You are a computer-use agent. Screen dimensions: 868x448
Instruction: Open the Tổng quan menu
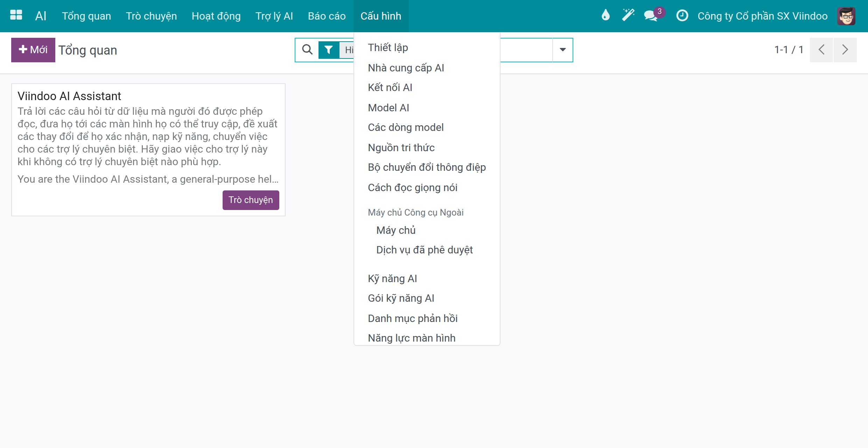[86, 16]
